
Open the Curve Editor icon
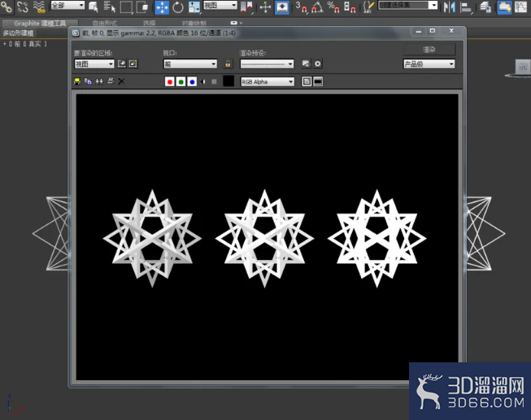pos(522,7)
